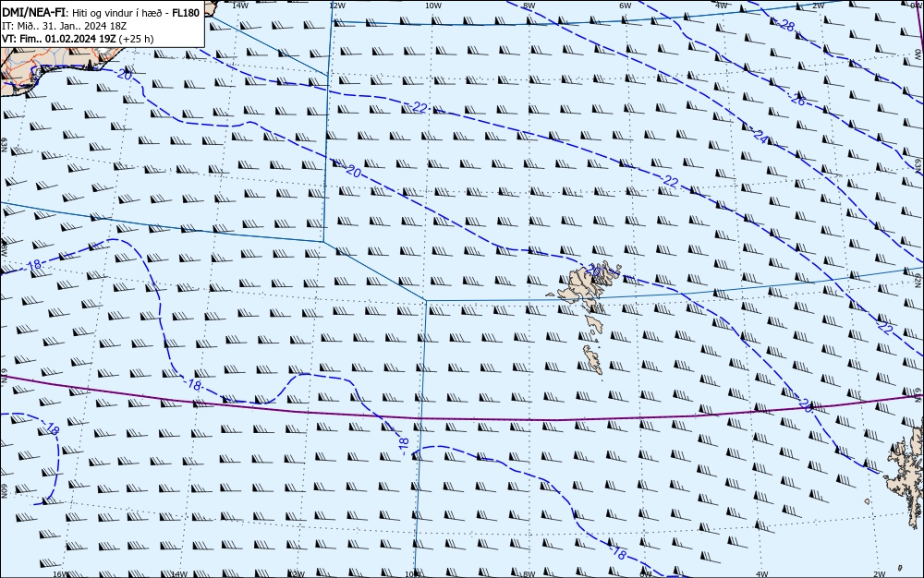This screenshot has width=924, height=578.
Task: Select the 26 isotherm contour label
Action: 798,100
